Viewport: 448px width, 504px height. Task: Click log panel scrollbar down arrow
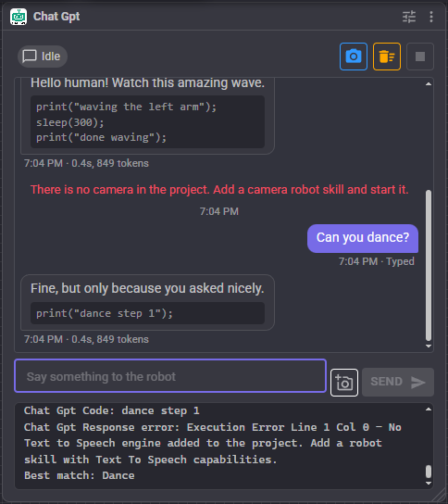[x=429, y=483]
